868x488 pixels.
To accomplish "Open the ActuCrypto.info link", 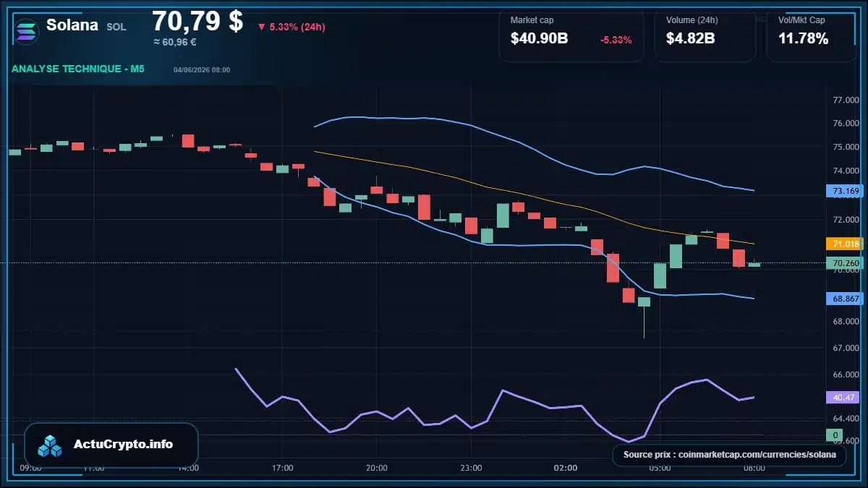I will pos(123,445).
